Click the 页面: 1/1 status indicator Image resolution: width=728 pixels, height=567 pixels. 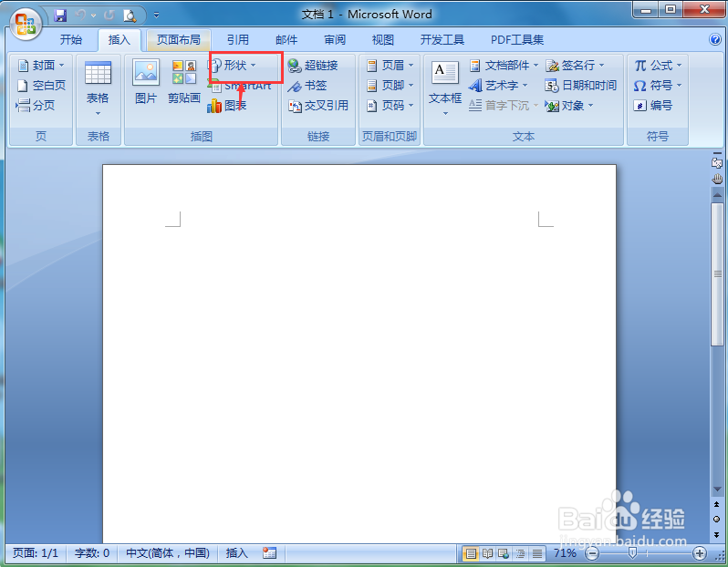pyautogui.click(x=36, y=553)
